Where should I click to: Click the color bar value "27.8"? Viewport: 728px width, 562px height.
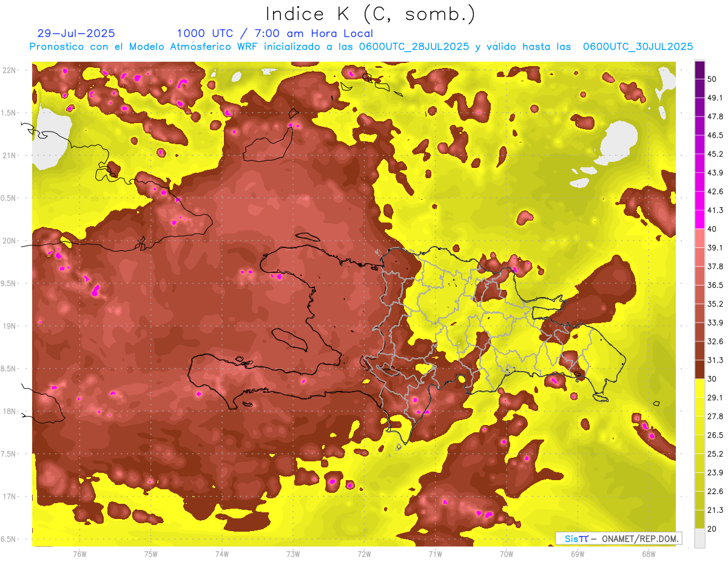coord(715,416)
